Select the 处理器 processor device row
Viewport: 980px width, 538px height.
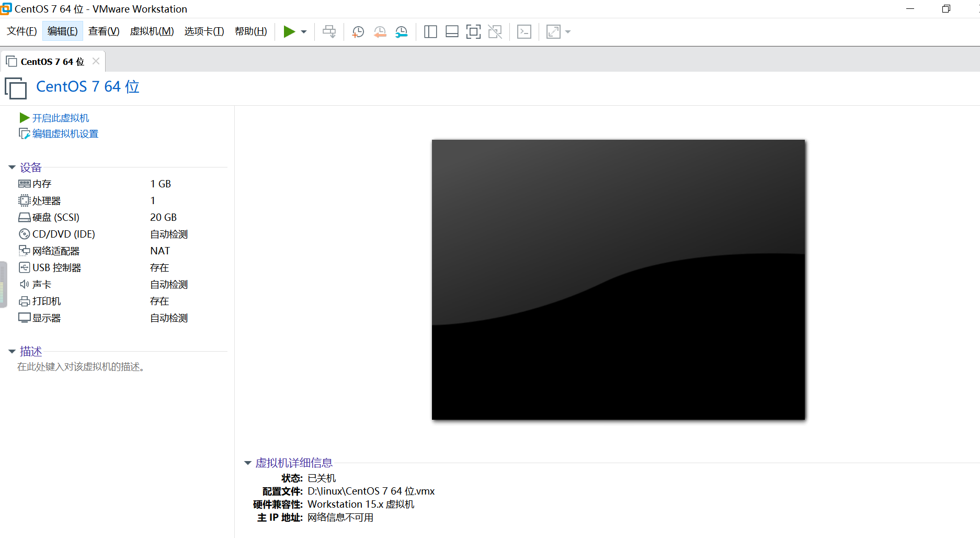[x=122, y=200]
